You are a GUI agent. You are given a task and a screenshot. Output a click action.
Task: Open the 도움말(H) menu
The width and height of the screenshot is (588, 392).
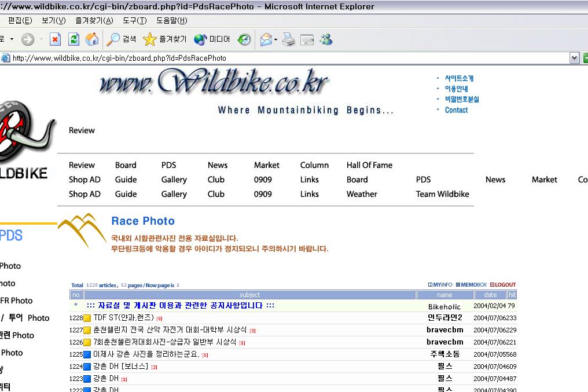click(172, 21)
